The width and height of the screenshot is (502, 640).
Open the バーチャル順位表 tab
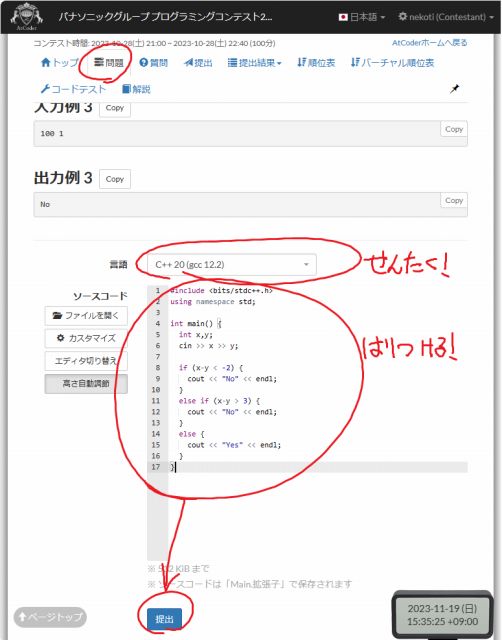[392, 63]
